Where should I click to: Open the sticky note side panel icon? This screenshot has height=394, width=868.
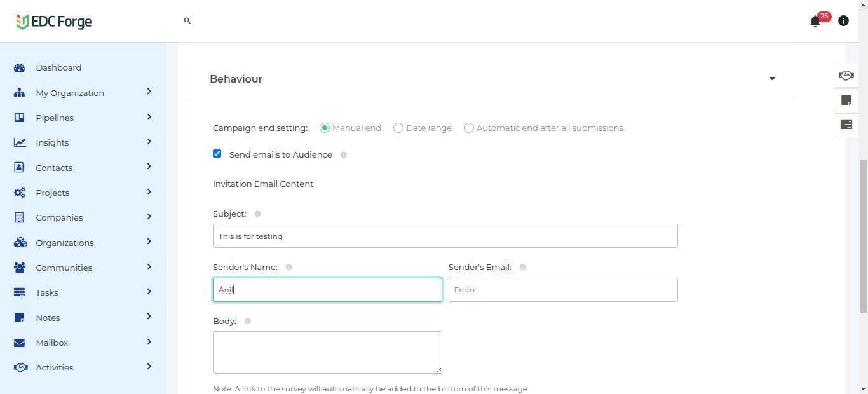(x=846, y=100)
